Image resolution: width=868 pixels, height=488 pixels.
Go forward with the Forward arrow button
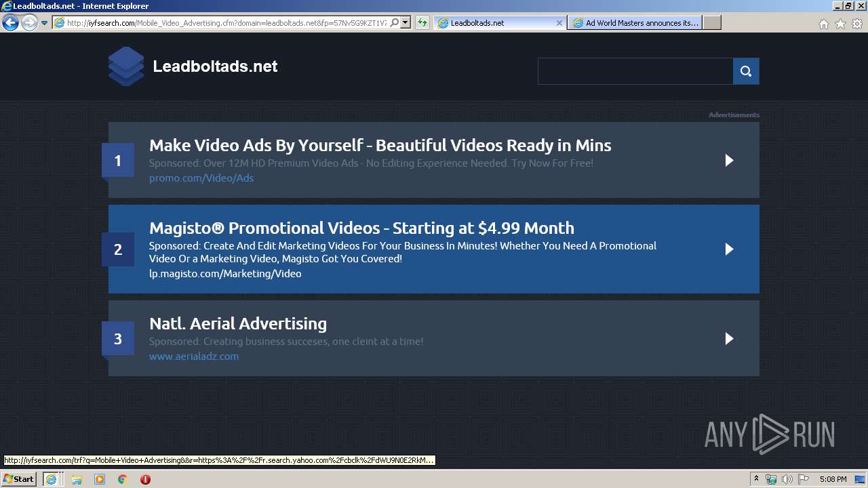[29, 22]
